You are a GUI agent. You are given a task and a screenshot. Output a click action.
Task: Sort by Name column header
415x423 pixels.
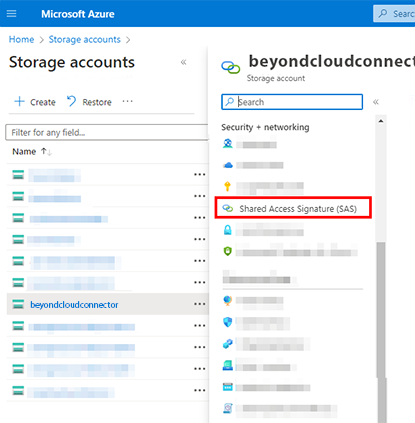click(24, 152)
